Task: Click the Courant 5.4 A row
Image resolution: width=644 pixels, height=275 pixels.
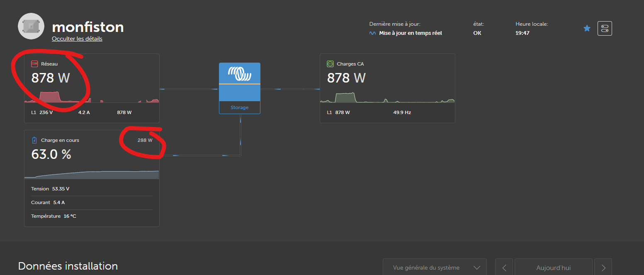Action: click(x=92, y=202)
